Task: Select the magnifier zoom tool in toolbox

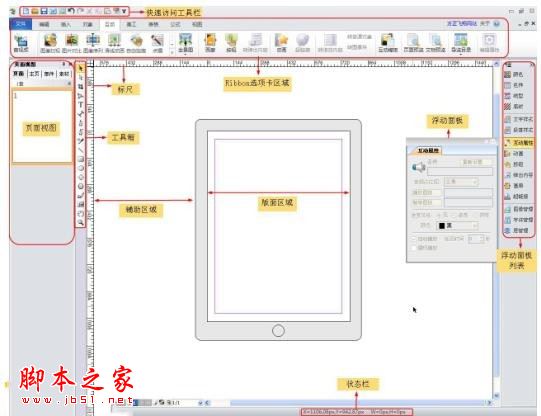Action: (x=81, y=222)
